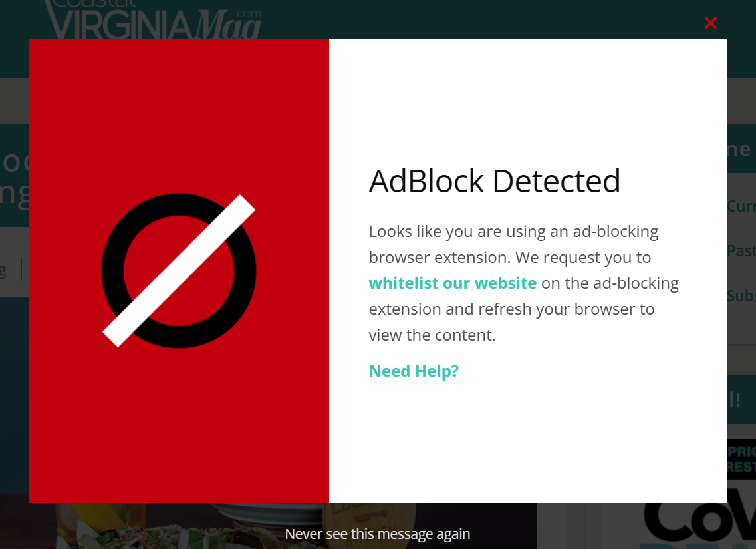This screenshot has height=549, width=756.
Task: Open the 'whitelist our website' link
Action: pyautogui.click(x=452, y=283)
